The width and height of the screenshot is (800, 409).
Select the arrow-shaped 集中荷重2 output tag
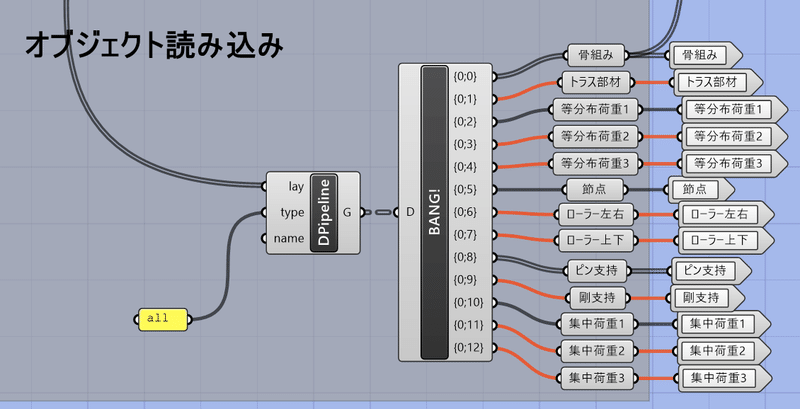pos(724,351)
